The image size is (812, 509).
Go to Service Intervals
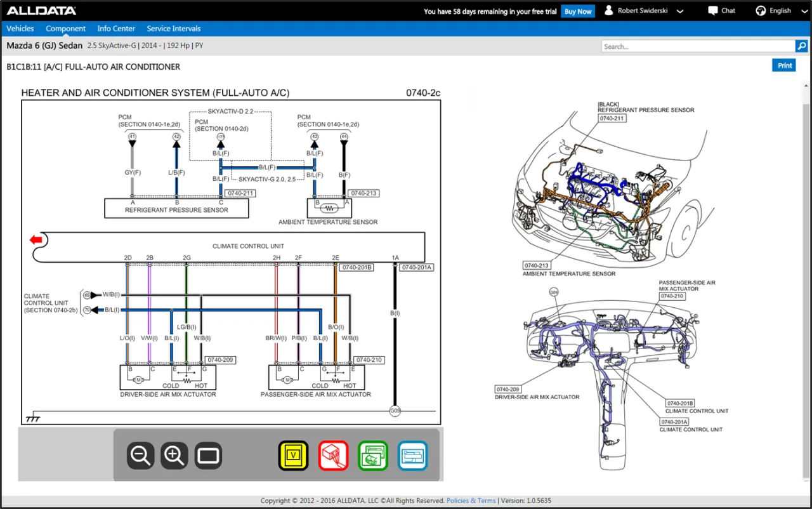174,29
